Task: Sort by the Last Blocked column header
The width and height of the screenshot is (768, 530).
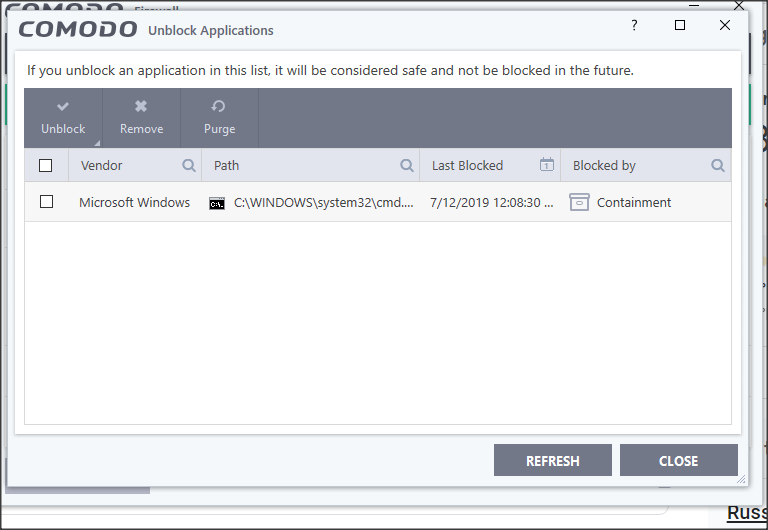Action: tap(467, 166)
